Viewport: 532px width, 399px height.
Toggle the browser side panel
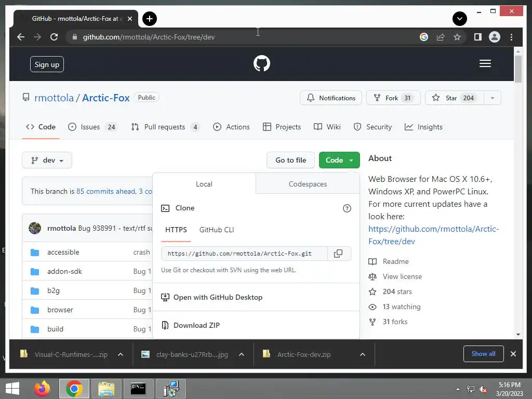pos(478,37)
